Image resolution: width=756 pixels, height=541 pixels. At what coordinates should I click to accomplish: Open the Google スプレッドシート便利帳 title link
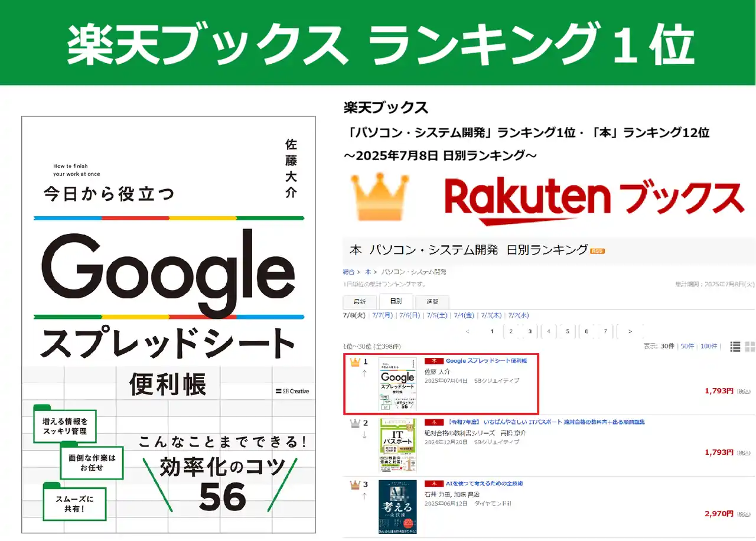[486, 361]
